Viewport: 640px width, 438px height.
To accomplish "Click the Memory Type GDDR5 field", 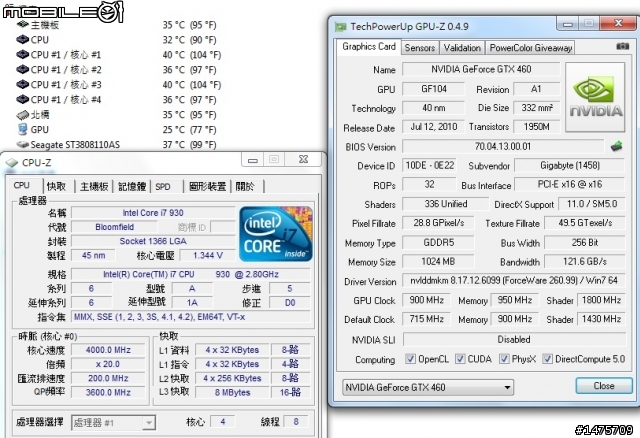I will 438,242.
